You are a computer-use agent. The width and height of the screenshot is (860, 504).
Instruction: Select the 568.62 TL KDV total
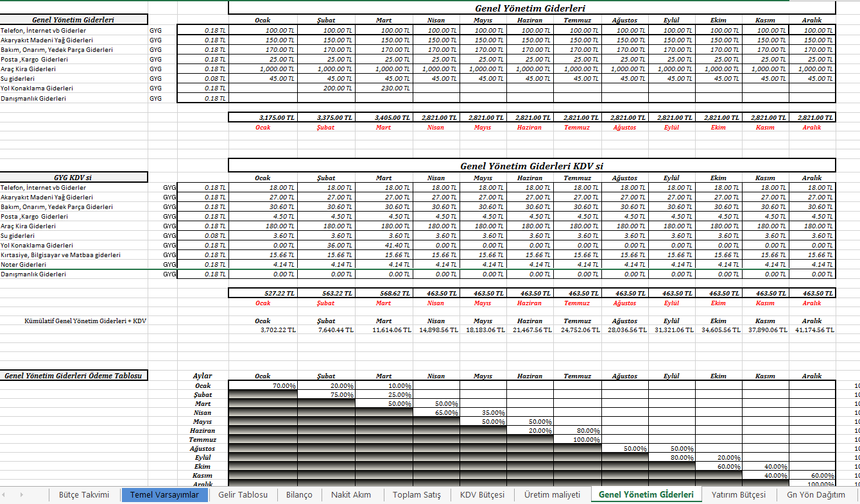pyautogui.click(x=384, y=293)
